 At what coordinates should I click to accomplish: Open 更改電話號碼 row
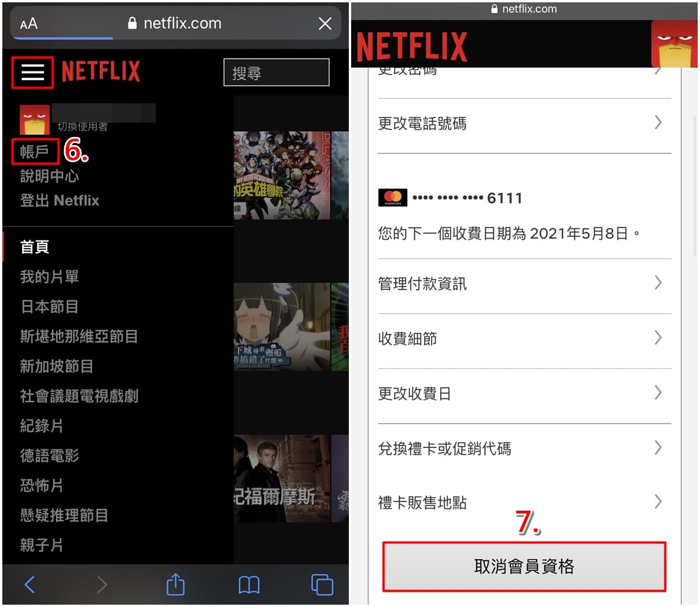524,123
